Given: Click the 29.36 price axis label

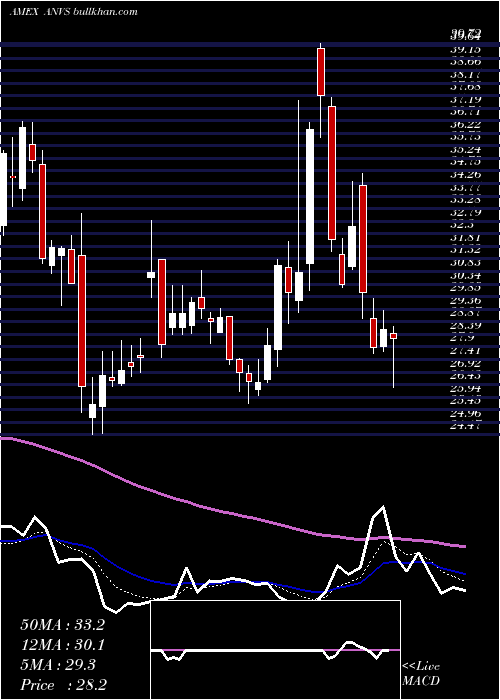Looking at the screenshot, I should coord(465,300).
